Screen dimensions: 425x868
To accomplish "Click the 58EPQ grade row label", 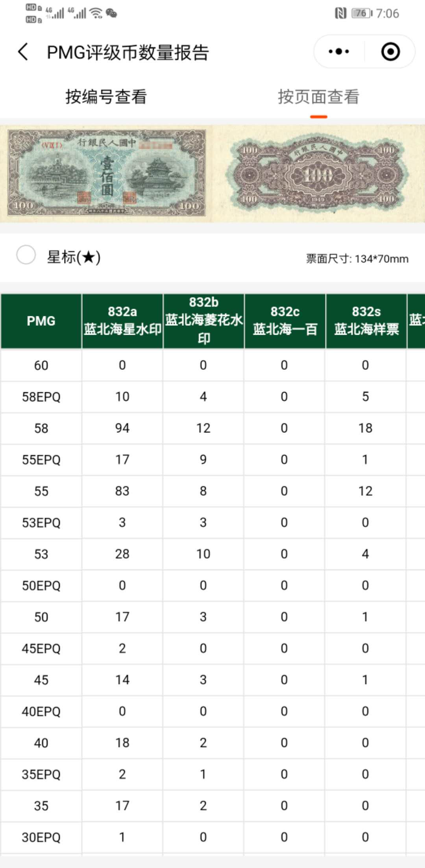I will (x=41, y=397).
